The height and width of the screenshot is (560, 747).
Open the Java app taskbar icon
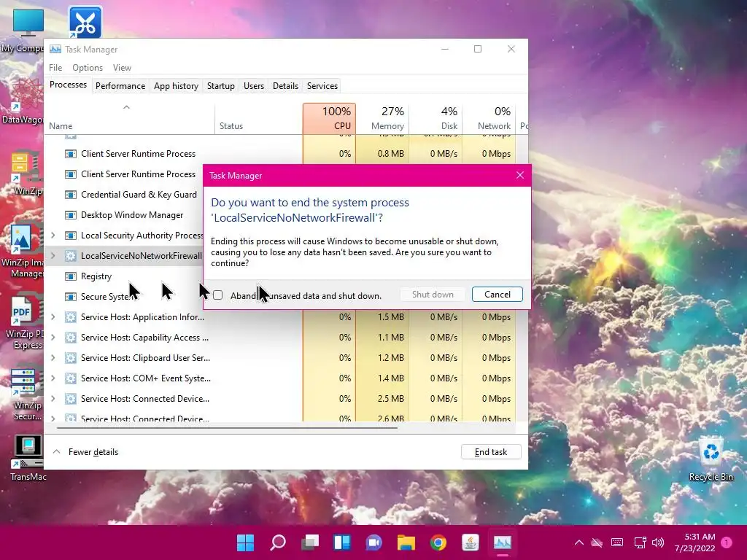click(x=471, y=542)
